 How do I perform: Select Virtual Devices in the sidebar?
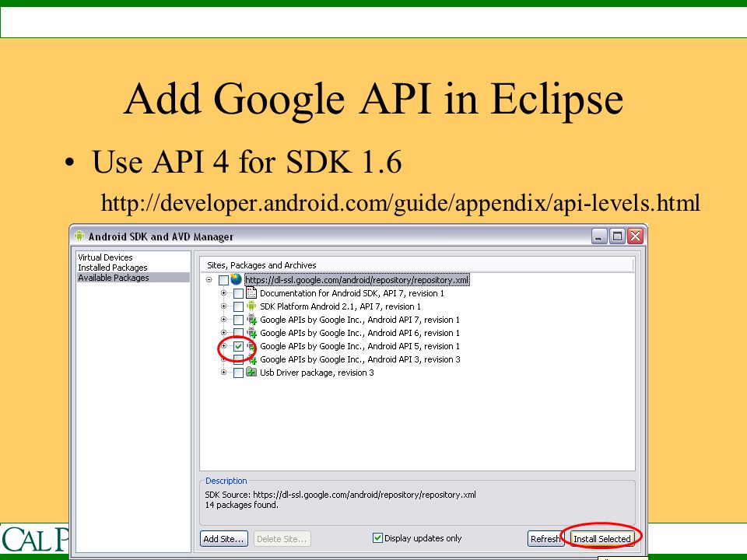click(x=105, y=257)
